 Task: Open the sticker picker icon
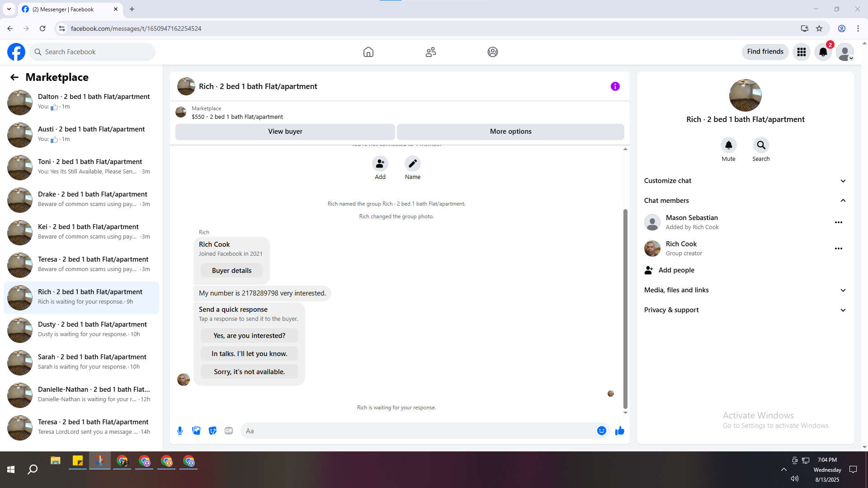point(212,431)
